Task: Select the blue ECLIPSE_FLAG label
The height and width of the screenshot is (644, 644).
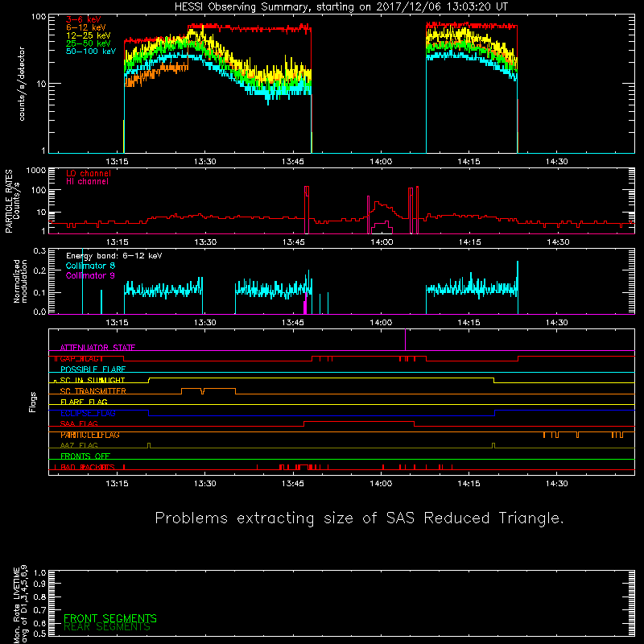Action: tap(88, 413)
